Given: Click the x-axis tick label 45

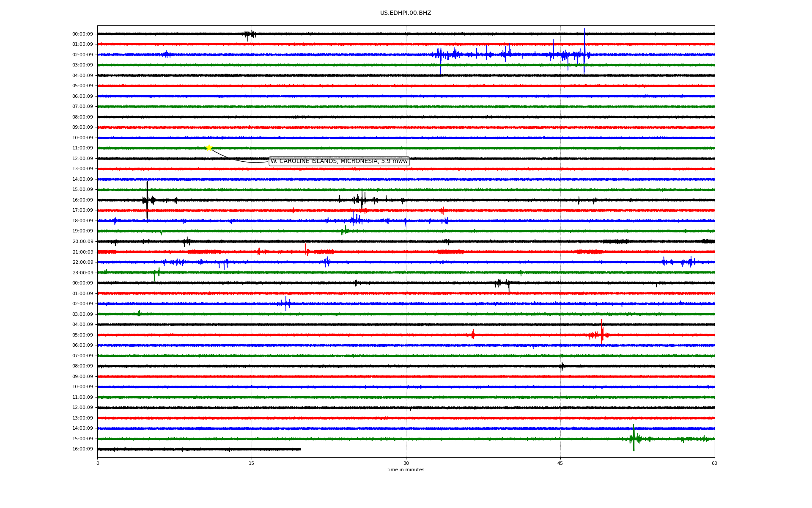Looking at the screenshot, I should click(560, 464).
